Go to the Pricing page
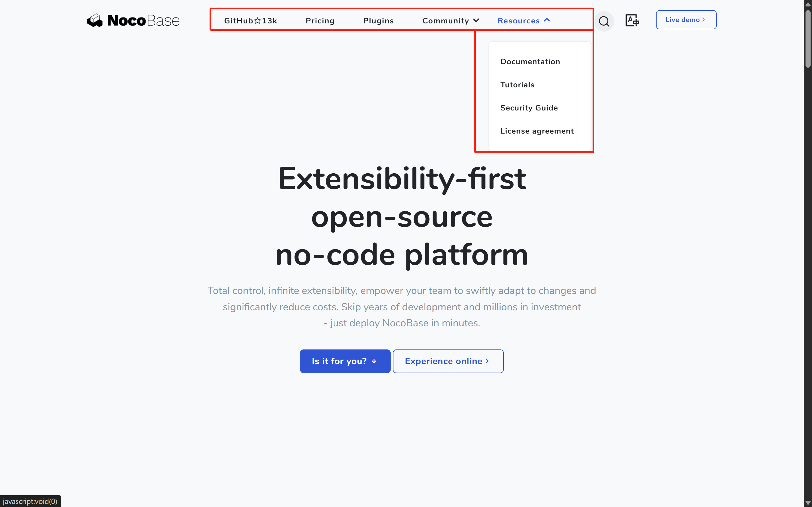The image size is (812, 507). pos(320,21)
